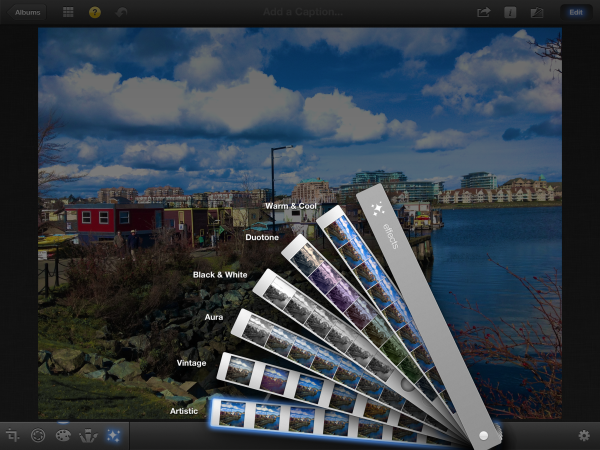
Task: Tap the fan pivot rivet button
Action: pos(483,435)
